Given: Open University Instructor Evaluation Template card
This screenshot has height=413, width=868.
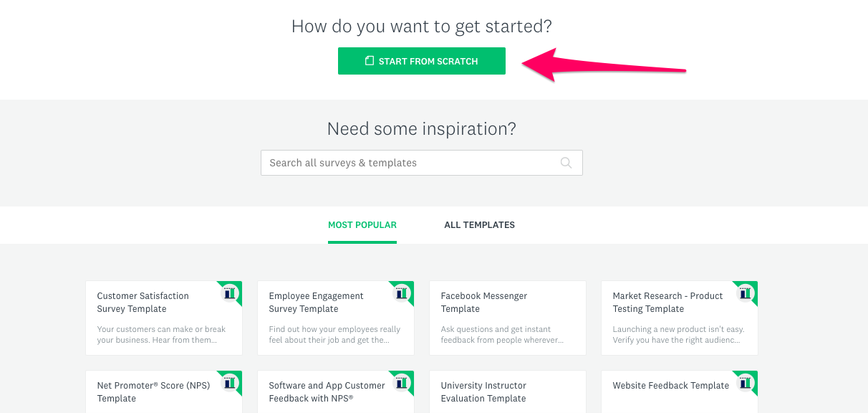Looking at the screenshot, I should pos(508,391).
